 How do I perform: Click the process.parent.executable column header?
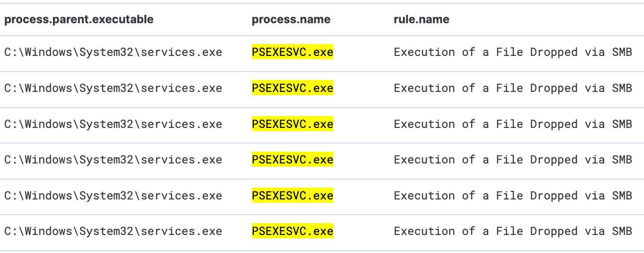(x=79, y=19)
